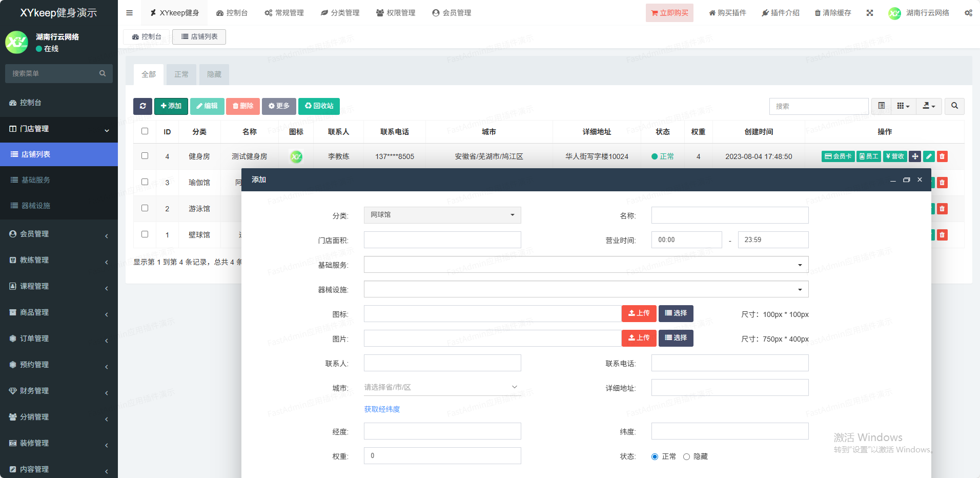Switch to the 正常 filter tab
This screenshot has height=478, width=980.
coord(181,74)
